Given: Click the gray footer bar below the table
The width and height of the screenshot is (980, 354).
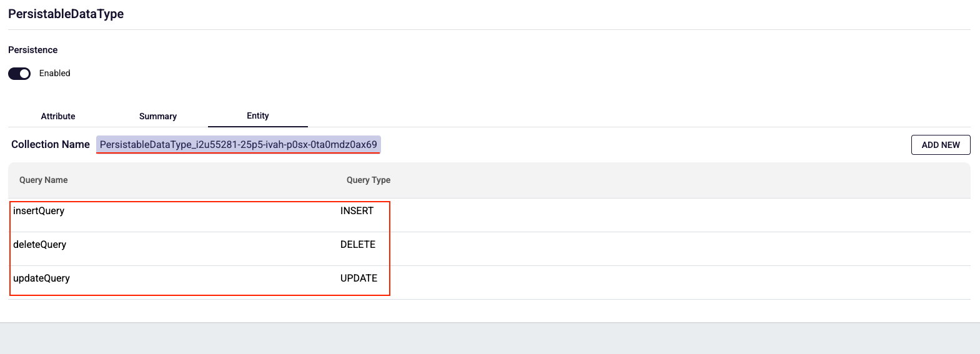Looking at the screenshot, I should 490,338.
